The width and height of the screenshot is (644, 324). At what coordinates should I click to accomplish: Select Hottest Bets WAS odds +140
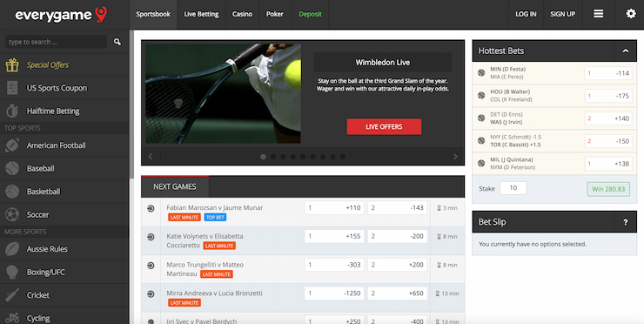pos(608,118)
